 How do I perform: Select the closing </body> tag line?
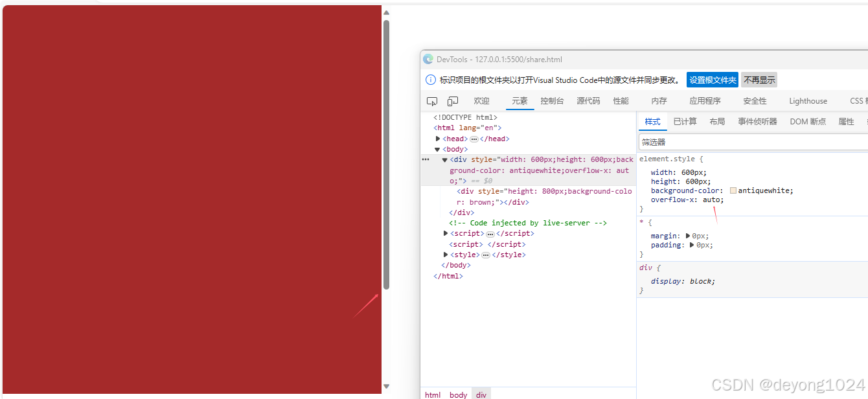(455, 265)
